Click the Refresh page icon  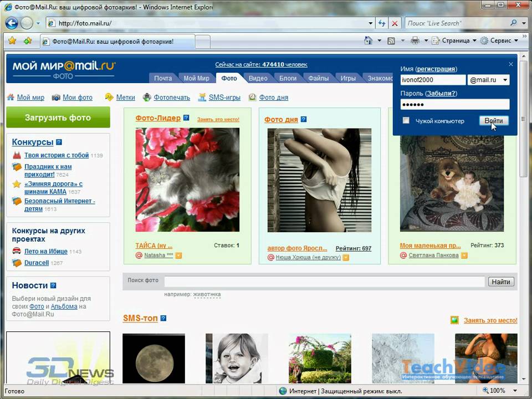[x=382, y=23]
